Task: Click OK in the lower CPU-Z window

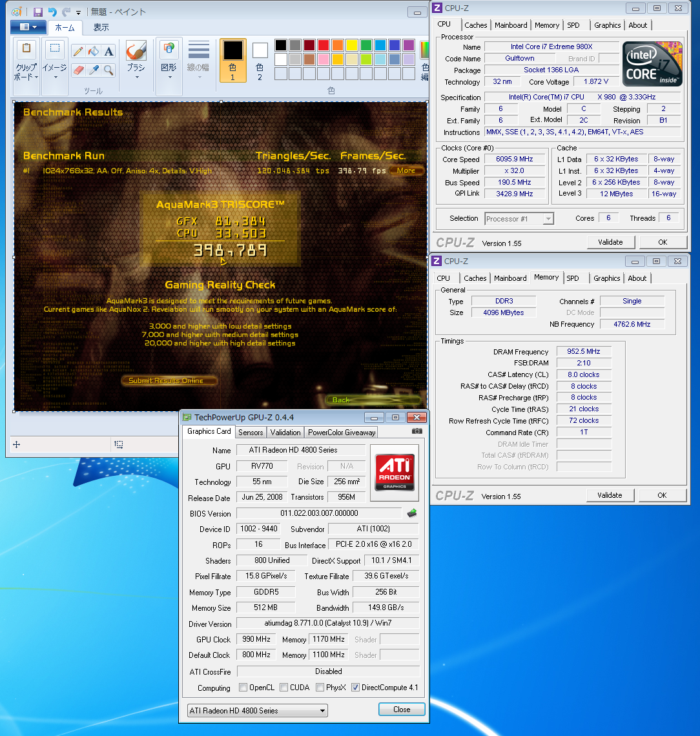Action: pyautogui.click(x=662, y=495)
